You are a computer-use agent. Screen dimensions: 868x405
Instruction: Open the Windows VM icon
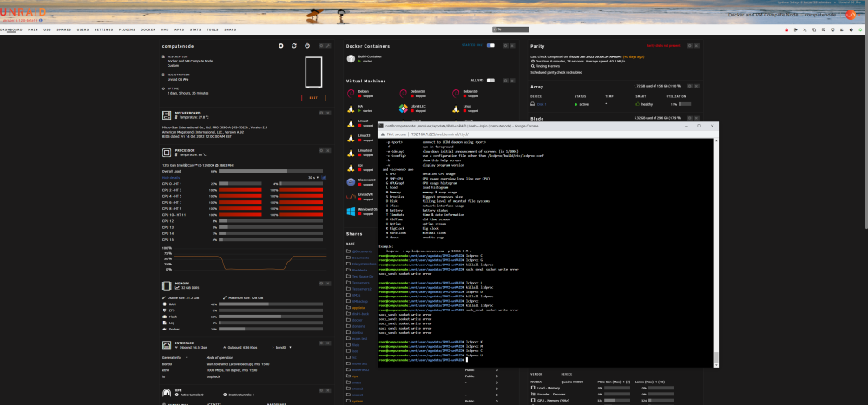351,212
